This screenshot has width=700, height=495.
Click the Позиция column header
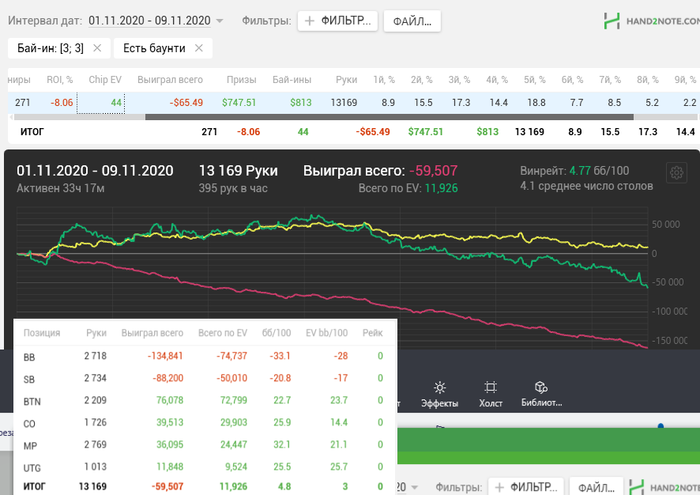[x=42, y=333]
